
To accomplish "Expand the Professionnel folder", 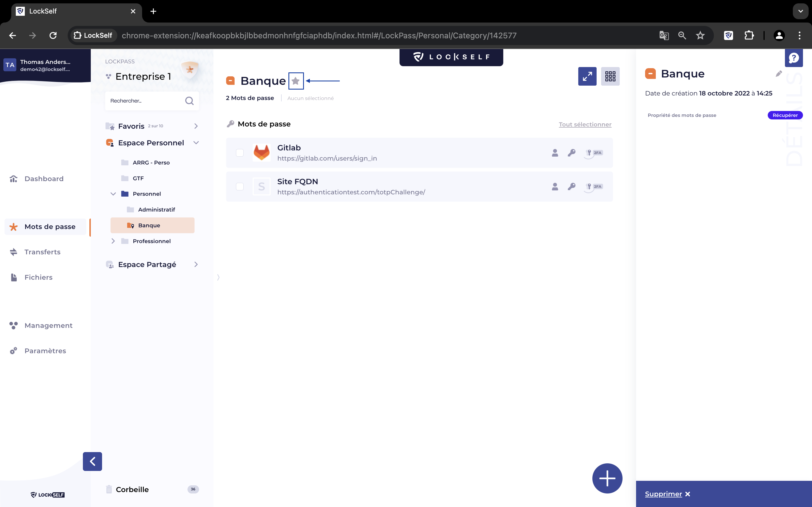I will (x=113, y=241).
